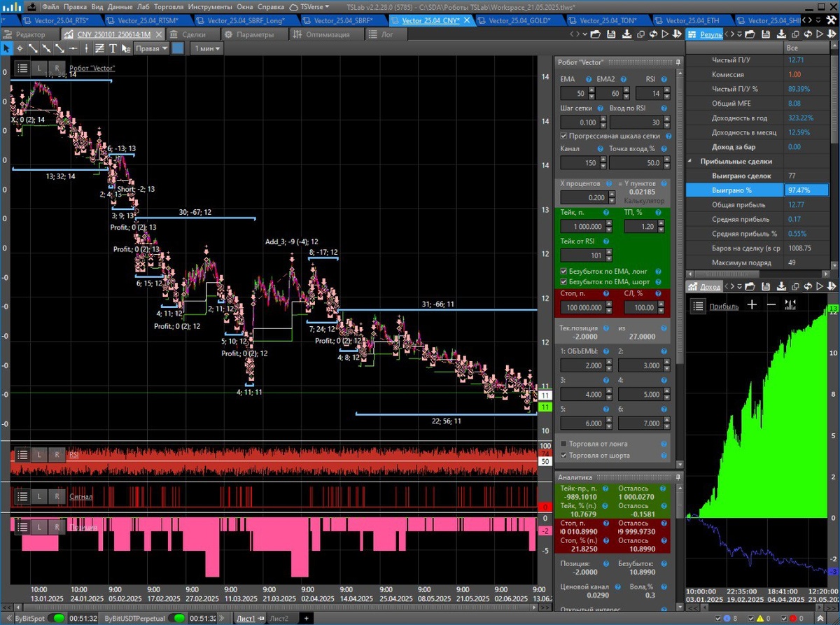This screenshot has width=840, height=625.
Task: Open the main chart pane list menu
Action: pos(22,68)
